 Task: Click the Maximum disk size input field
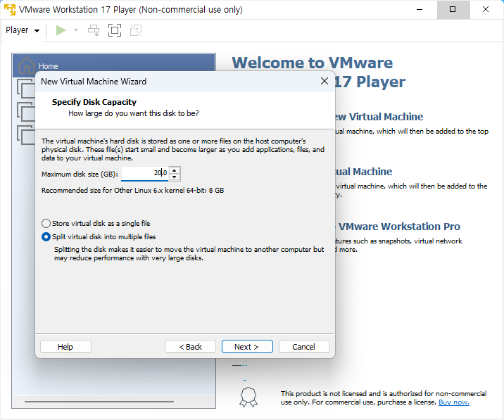pos(144,173)
